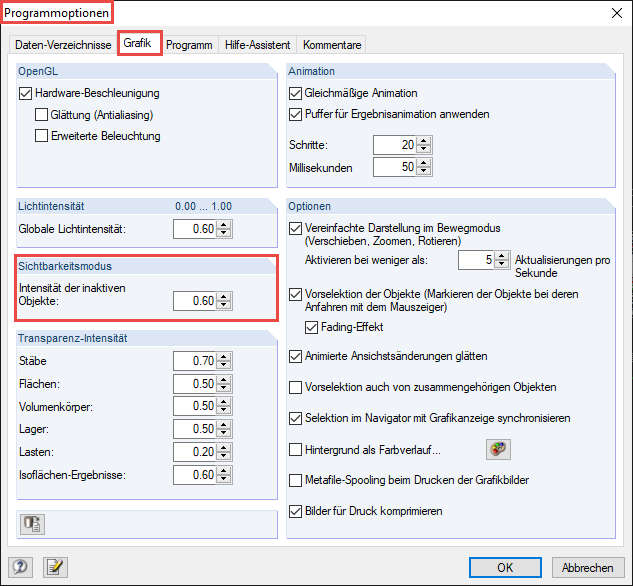The image size is (633, 586).
Task: Click the Lasten transparency input field
Action: (x=195, y=452)
